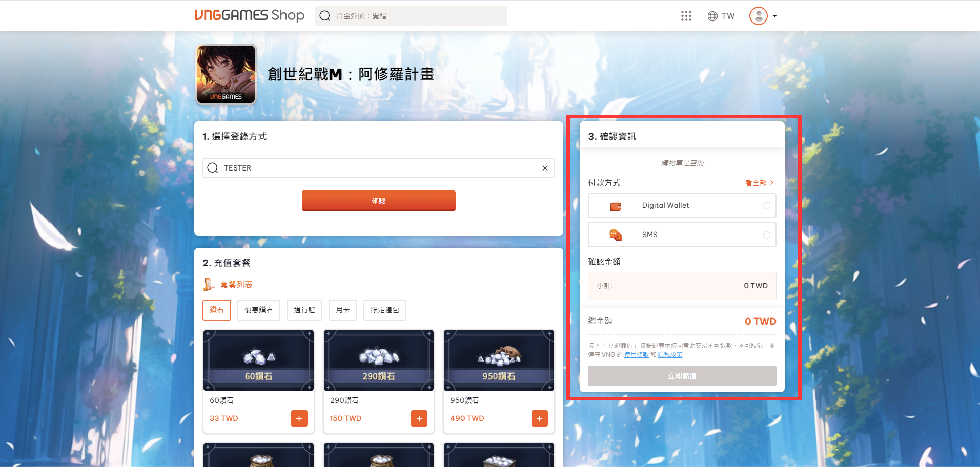
Task: Switch to 優惠鑽石 package tab
Action: click(259, 310)
